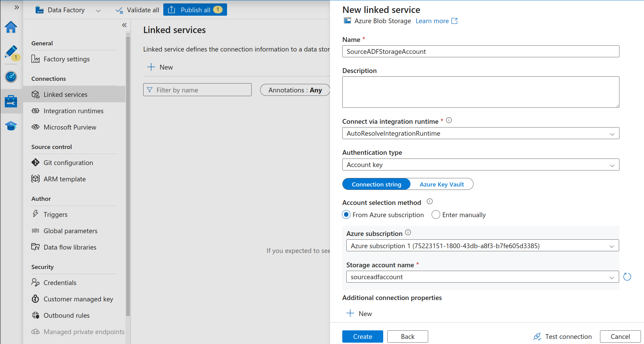Viewport: 644px width, 344px height.
Task: Show integration runtime info tooltip icon
Action: coord(449,120)
